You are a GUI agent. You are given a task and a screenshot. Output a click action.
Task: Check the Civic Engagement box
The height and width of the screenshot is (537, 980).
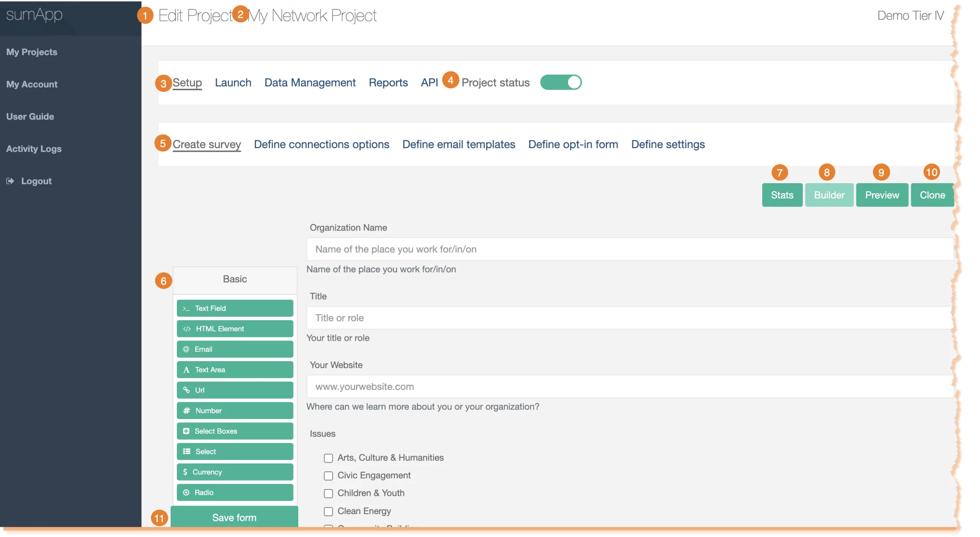(328, 476)
